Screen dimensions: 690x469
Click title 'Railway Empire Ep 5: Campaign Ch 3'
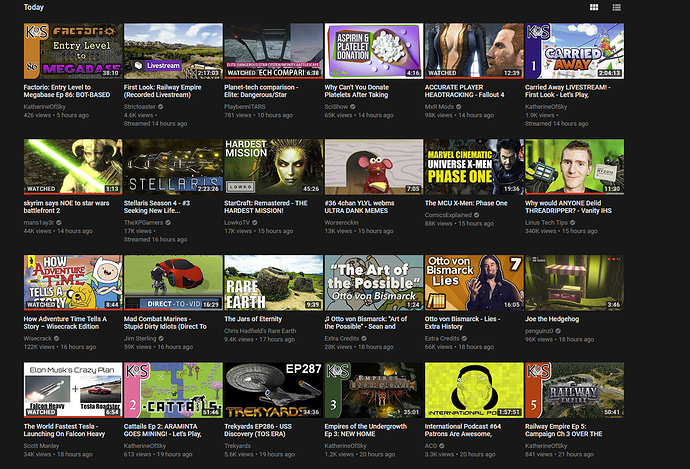pyautogui.click(x=564, y=430)
